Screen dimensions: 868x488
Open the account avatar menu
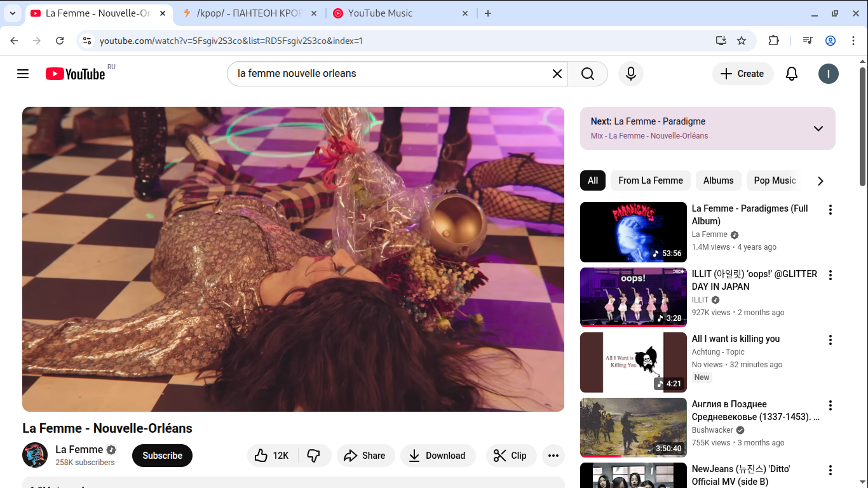829,74
